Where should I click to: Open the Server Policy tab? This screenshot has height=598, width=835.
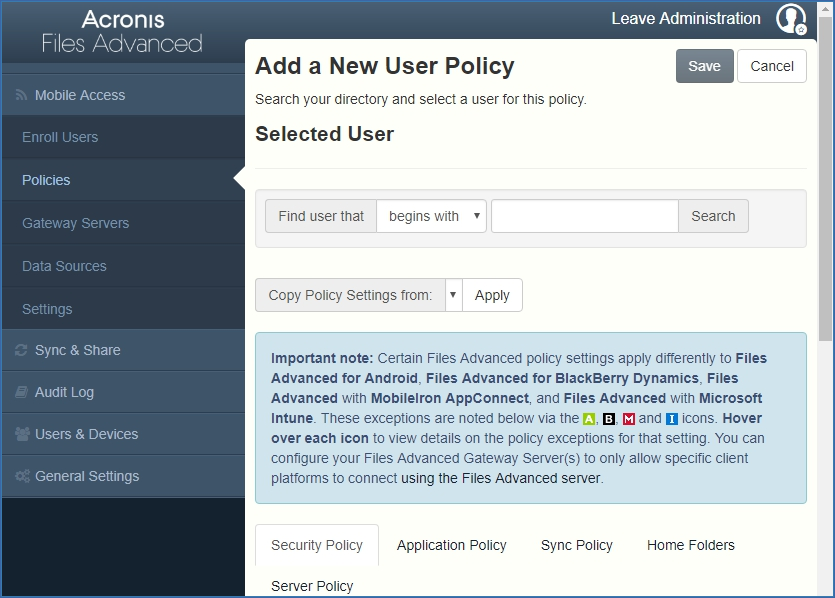pyautogui.click(x=312, y=586)
